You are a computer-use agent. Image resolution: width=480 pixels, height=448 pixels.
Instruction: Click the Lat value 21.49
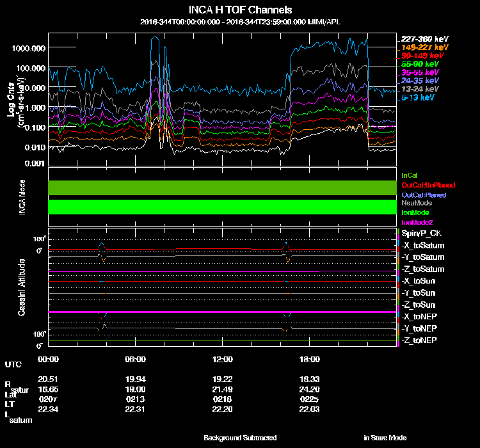pyautogui.click(x=222, y=389)
